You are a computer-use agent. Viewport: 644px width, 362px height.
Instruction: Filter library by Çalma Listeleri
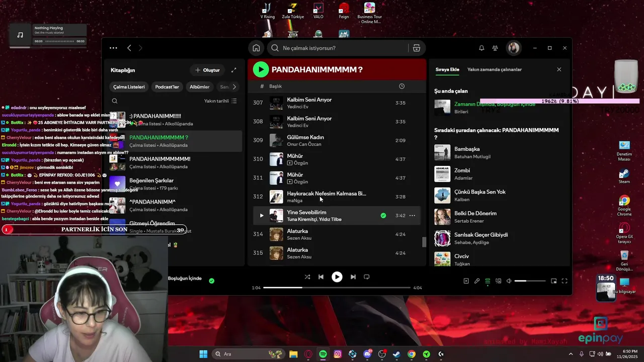tap(129, 87)
